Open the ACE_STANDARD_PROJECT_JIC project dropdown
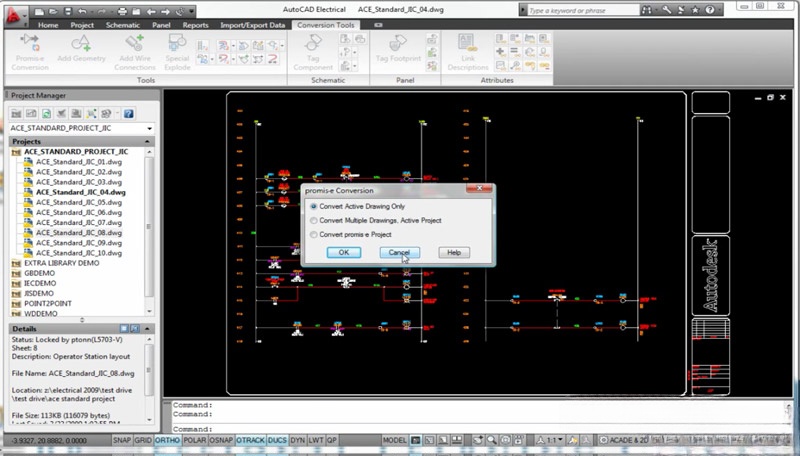 [x=149, y=129]
